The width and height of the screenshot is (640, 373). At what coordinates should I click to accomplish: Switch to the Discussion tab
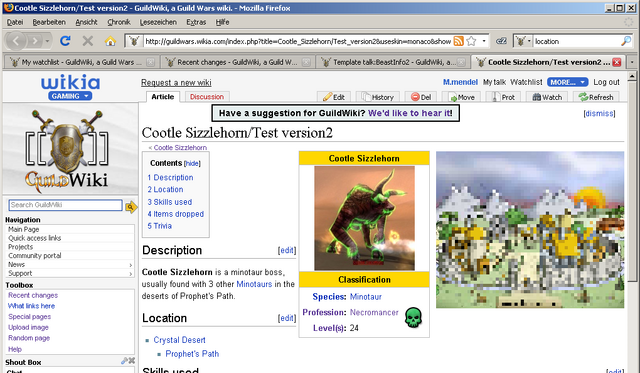[207, 97]
